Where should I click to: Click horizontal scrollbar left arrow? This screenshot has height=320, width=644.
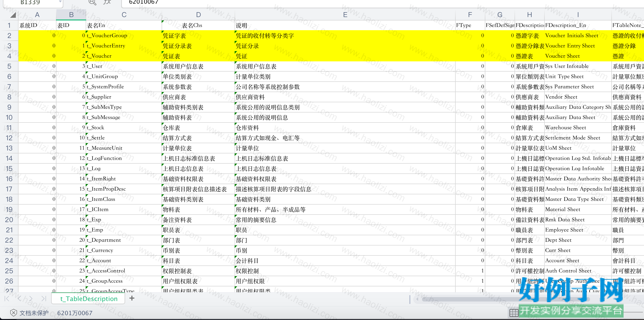(x=417, y=299)
